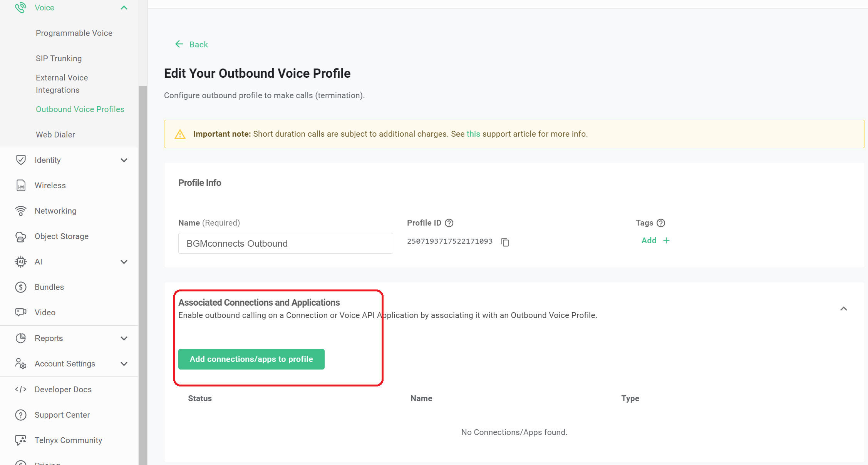Expand the Reports menu section
The image size is (868, 465).
124,338
